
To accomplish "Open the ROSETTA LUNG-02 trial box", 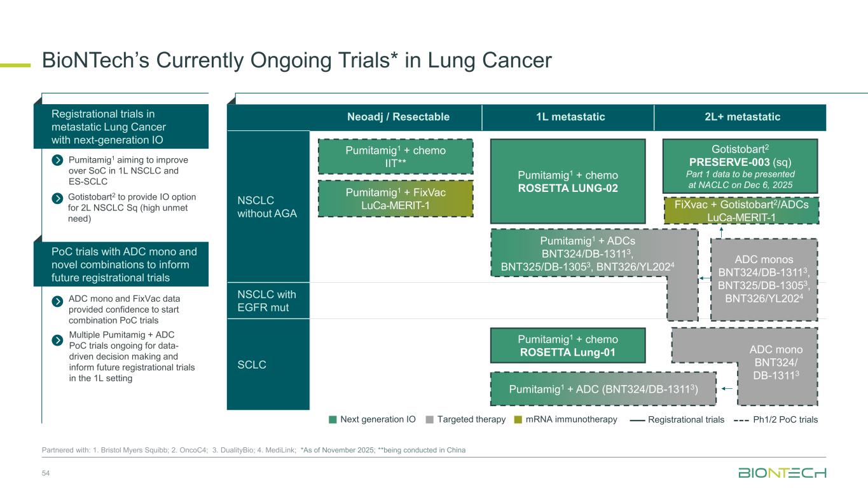I will pyautogui.click(x=568, y=181).
